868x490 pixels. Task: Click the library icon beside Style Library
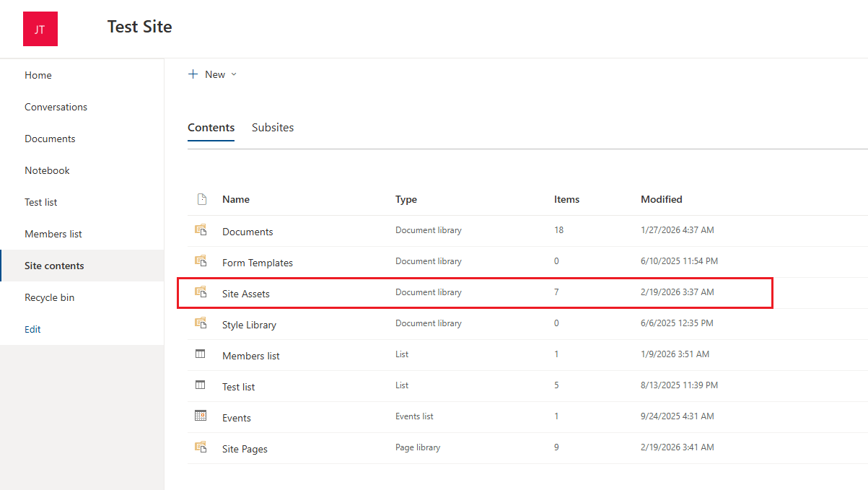(201, 323)
